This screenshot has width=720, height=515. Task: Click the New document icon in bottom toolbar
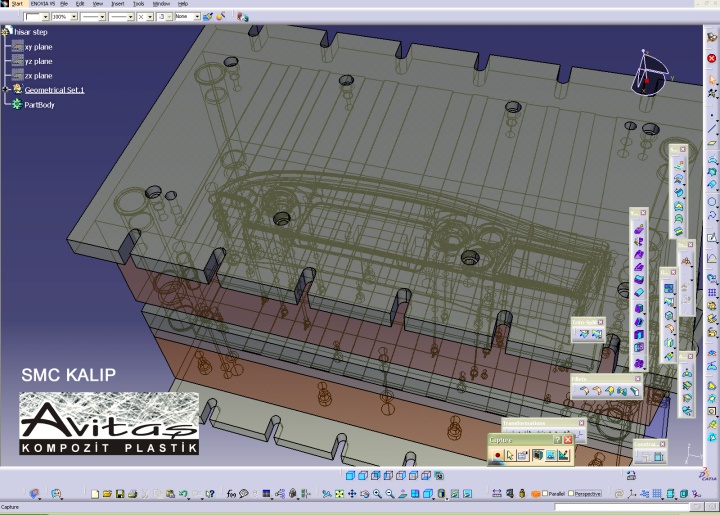pyautogui.click(x=95, y=494)
